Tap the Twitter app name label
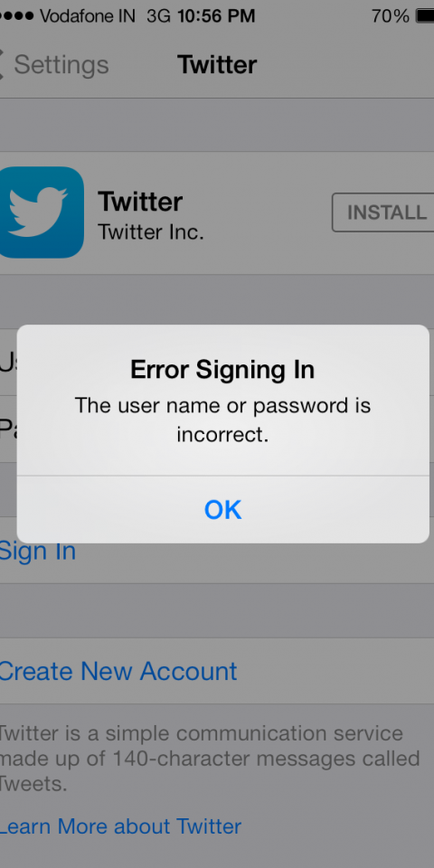This screenshot has width=434, height=868. tap(140, 201)
